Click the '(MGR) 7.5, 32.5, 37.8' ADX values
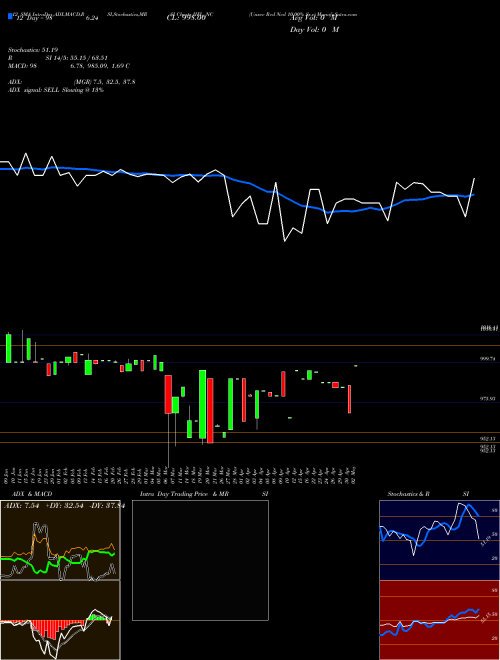 point(104,82)
